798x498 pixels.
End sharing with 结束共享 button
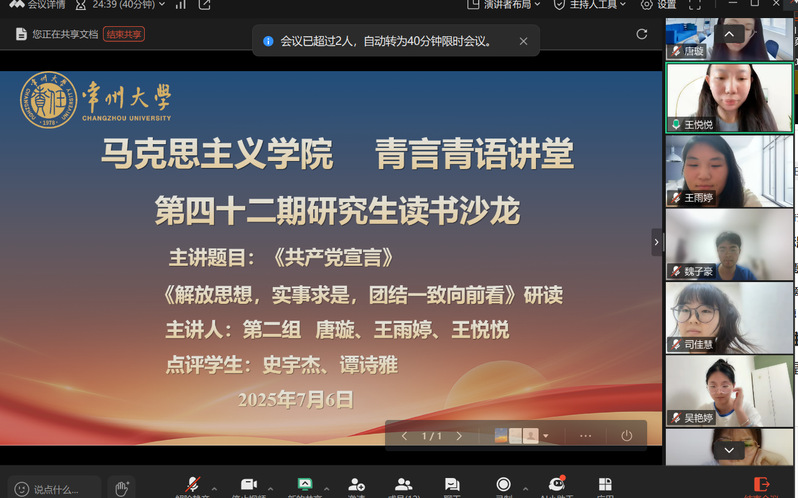124,34
